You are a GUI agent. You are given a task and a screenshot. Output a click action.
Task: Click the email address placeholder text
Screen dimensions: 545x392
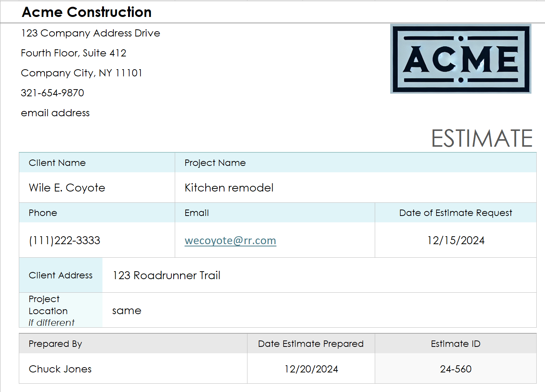[55, 113]
